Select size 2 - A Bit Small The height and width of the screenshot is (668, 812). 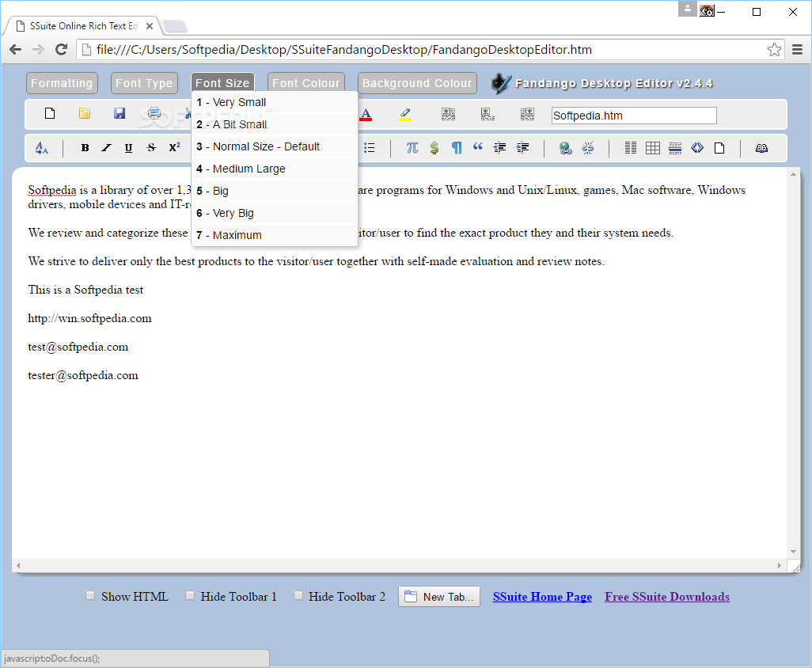(275, 125)
